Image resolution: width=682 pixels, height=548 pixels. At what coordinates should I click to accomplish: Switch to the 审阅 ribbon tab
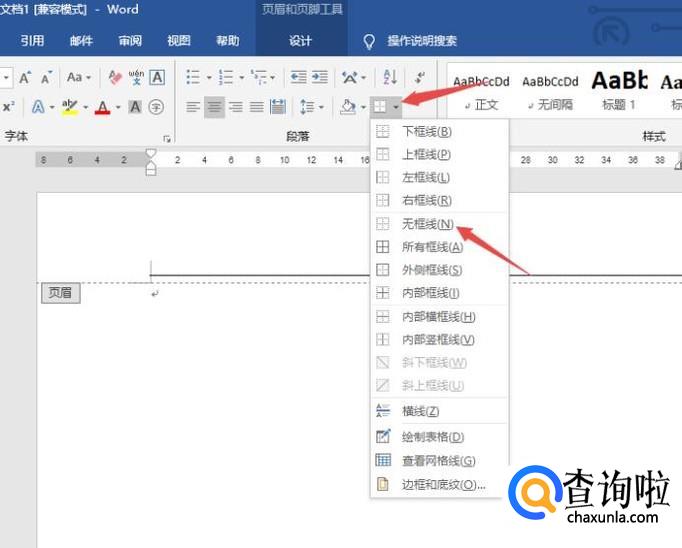(130, 41)
